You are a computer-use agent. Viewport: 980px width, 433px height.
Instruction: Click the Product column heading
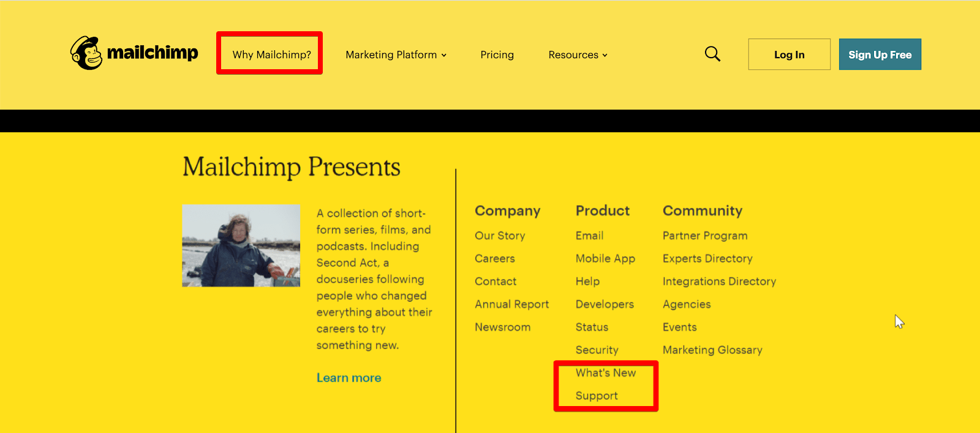[x=603, y=211]
